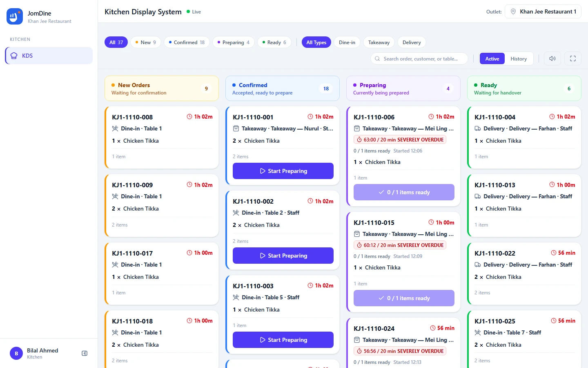Click the location pin icon by outlet name

point(513,11)
